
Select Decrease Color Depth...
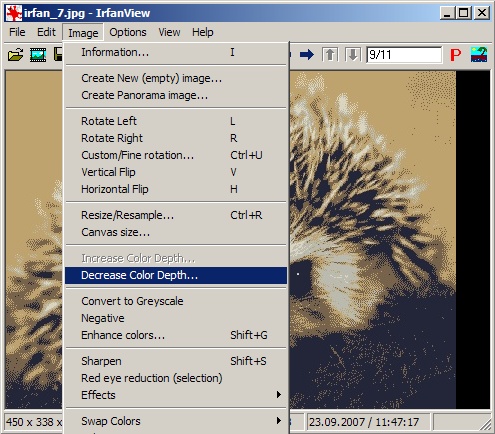click(x=176, y=275)
